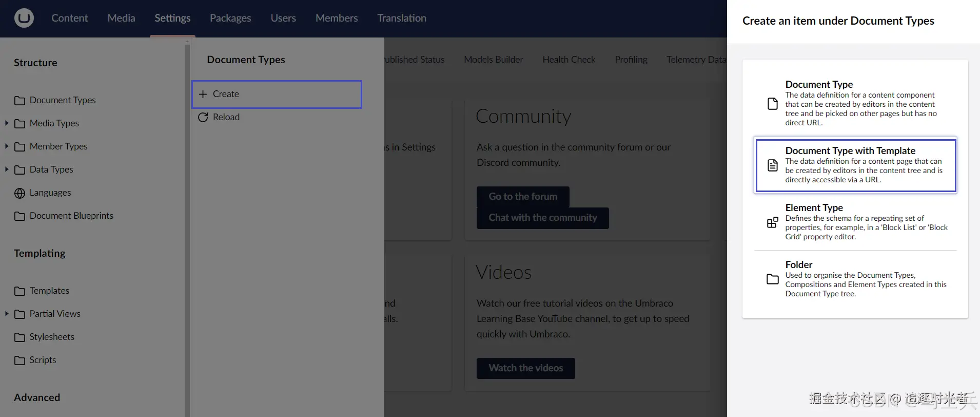Click the plus icon beside Create
Image resolution: width=980 pixels, height=417 pixels.
(203, 94)
